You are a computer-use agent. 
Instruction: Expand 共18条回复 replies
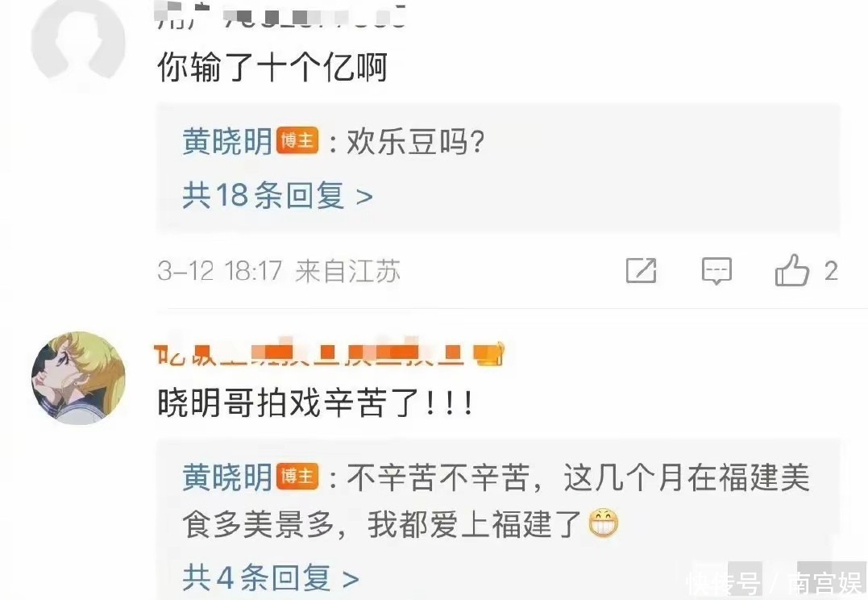[277, 196]
